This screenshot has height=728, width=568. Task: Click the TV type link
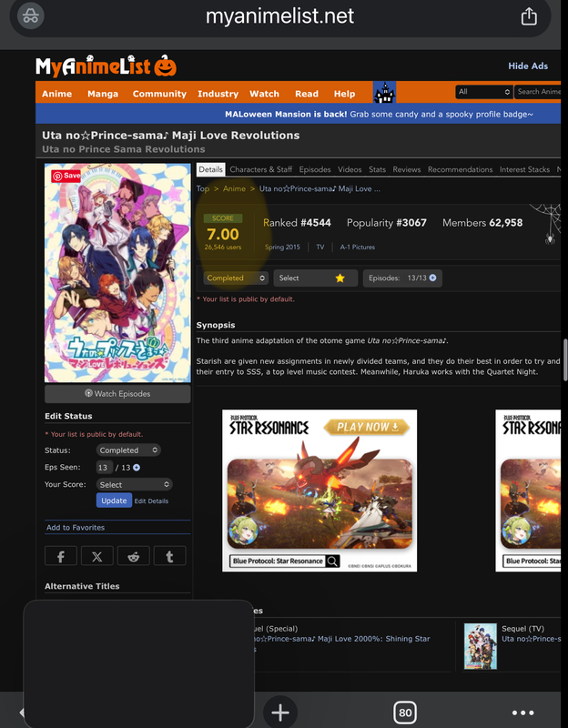[320, 247]
